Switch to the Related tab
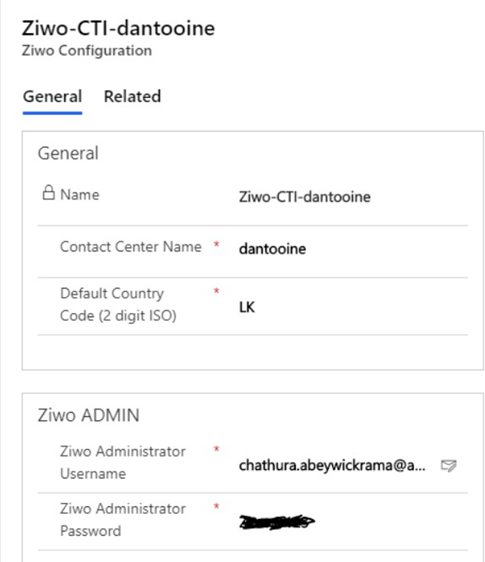This screenshot has width=485, height=562. [x=132, y=96]
